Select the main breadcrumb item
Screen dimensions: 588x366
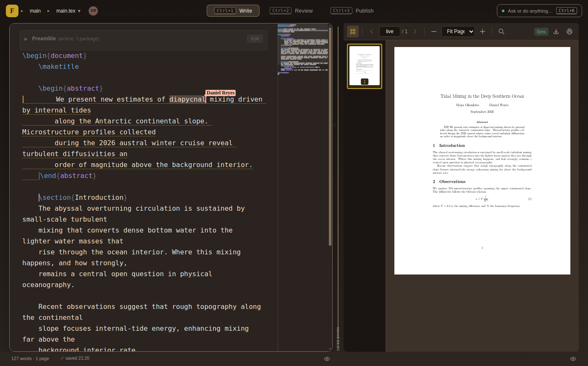tap(35, 11)
